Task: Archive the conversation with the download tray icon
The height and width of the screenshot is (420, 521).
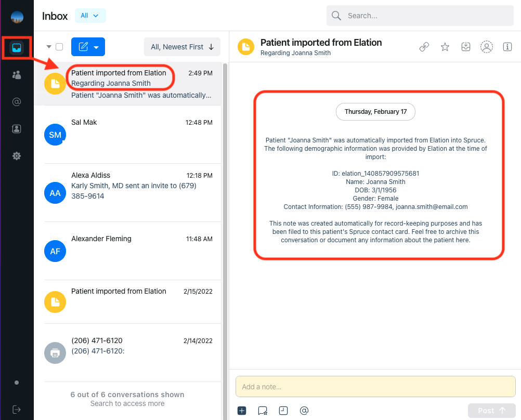Action: pyautogui.click(x=466, y=47)
